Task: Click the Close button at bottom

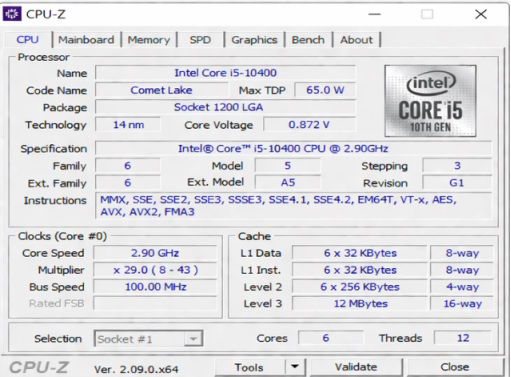Action: click(x=455, y=367)
